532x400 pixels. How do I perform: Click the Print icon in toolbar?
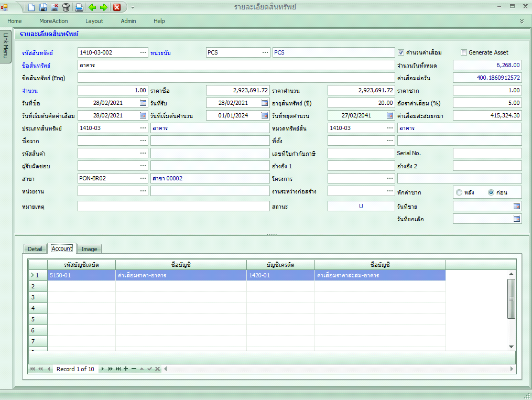pos(79,7)
